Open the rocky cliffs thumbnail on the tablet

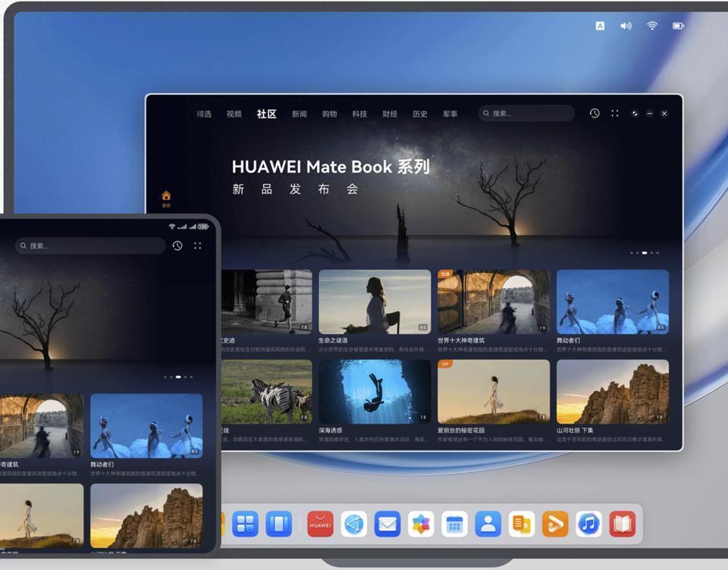point(146,515)
